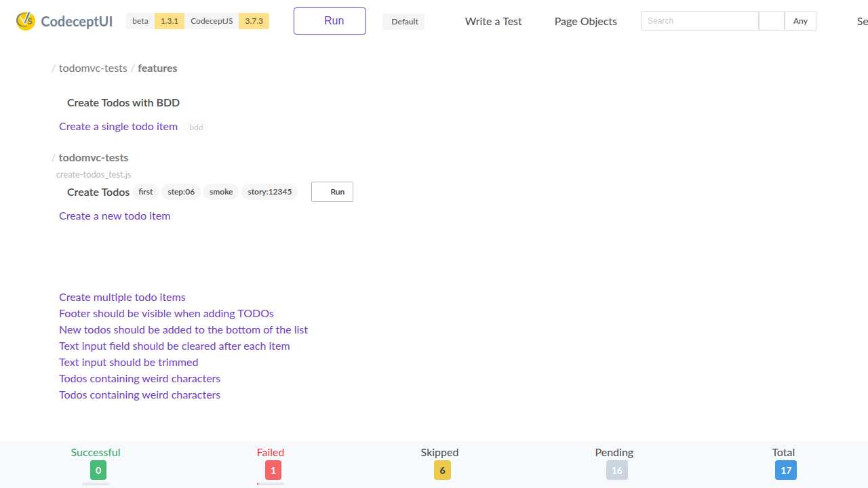868x488 pixels.
Task: Open the 'Create a single todo item' scenario
Action: [118, 127]
